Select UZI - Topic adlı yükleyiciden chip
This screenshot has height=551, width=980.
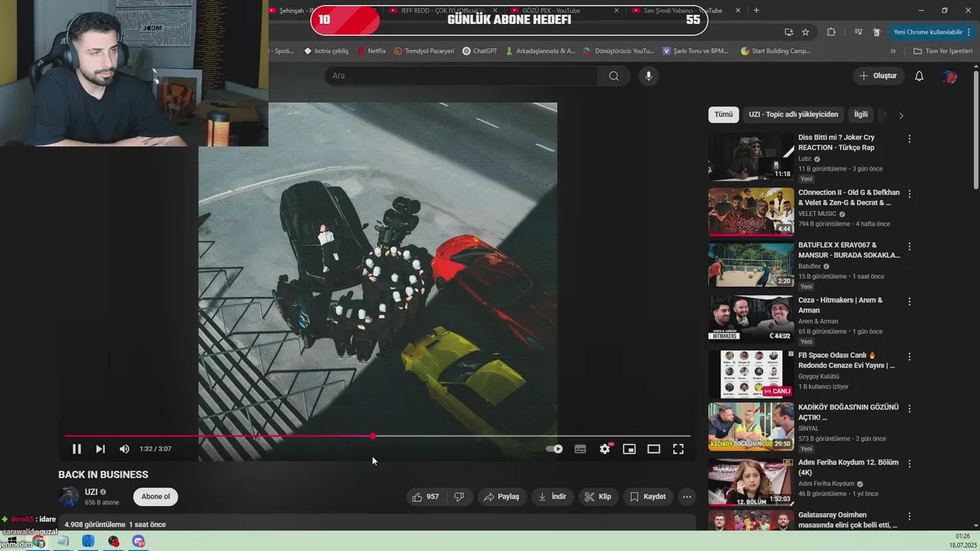[x=793, y=115]
